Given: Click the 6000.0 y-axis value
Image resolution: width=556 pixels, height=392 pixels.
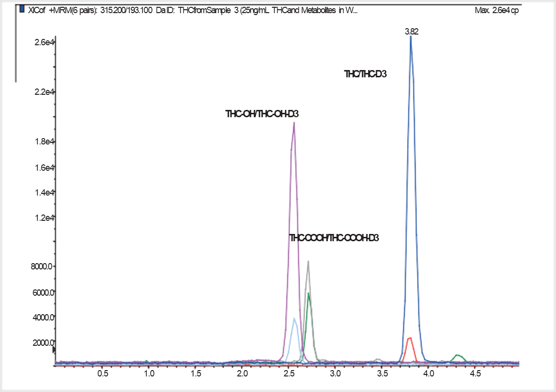Looking at the screenshot, I should (x=43, y=292).
